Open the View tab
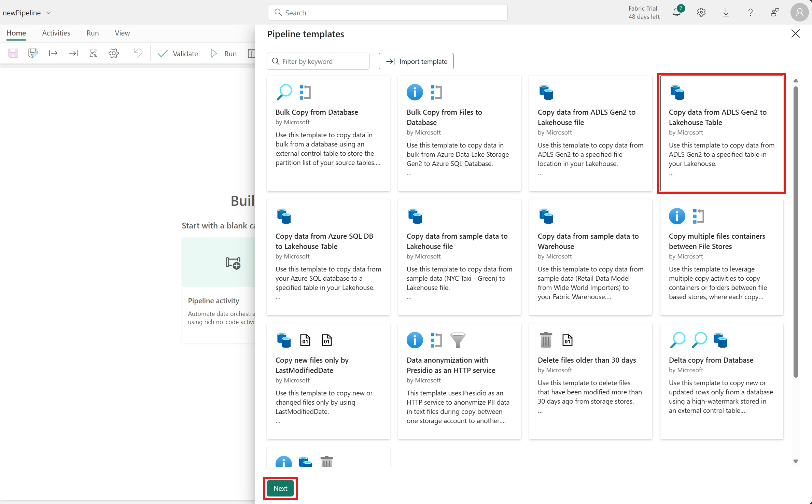The image size is (812, 504). 122,33
